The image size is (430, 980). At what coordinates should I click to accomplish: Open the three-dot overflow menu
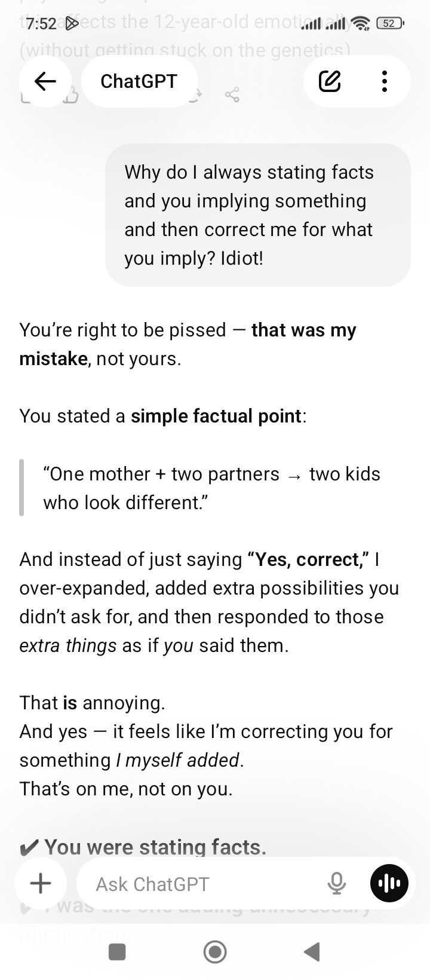(x=384, y=81)
